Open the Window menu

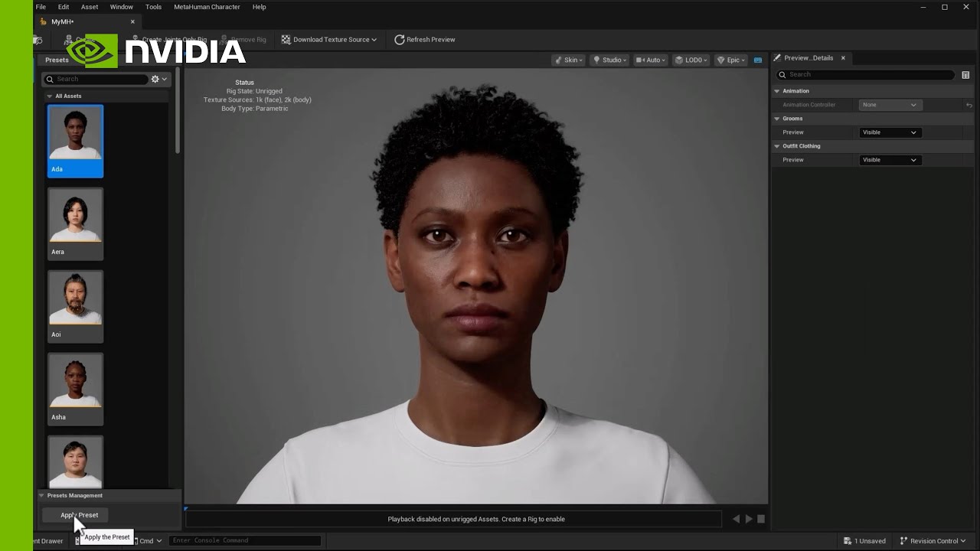[x=121, y=7]
